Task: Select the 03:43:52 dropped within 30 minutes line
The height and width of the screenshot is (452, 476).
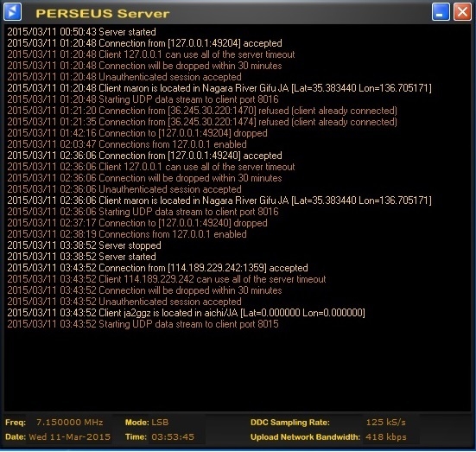Action: 145,290
